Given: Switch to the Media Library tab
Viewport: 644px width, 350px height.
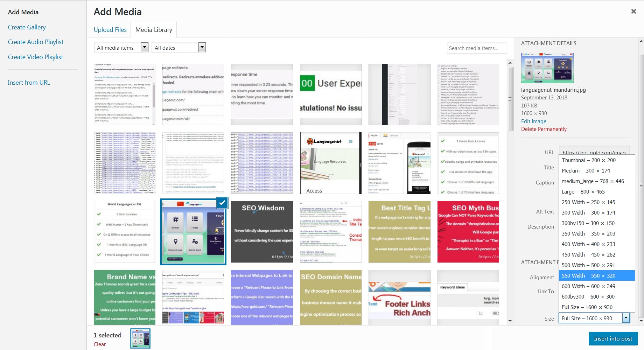Looking at the screenshot, I should [x=154, y=30].
